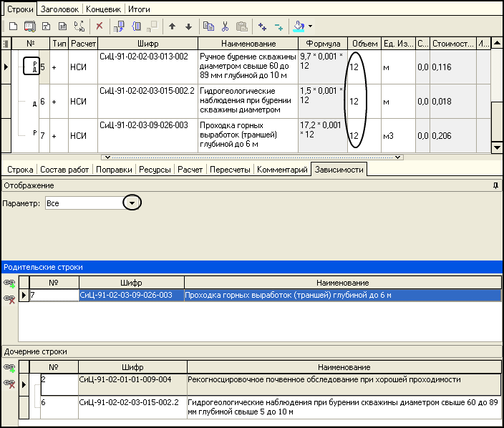Click right splitter collapse arrow

[x=397, y=157]
